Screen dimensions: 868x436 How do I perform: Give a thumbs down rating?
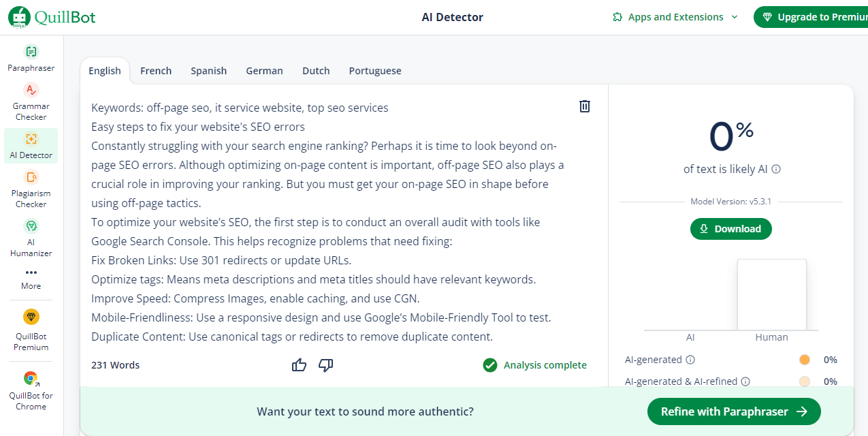tap(326, 365)
